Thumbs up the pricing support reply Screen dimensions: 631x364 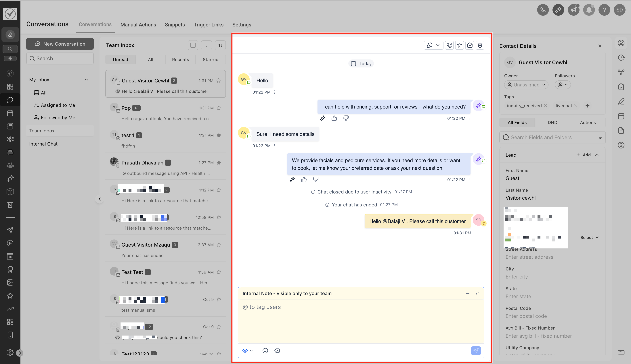tap(334, 118)
